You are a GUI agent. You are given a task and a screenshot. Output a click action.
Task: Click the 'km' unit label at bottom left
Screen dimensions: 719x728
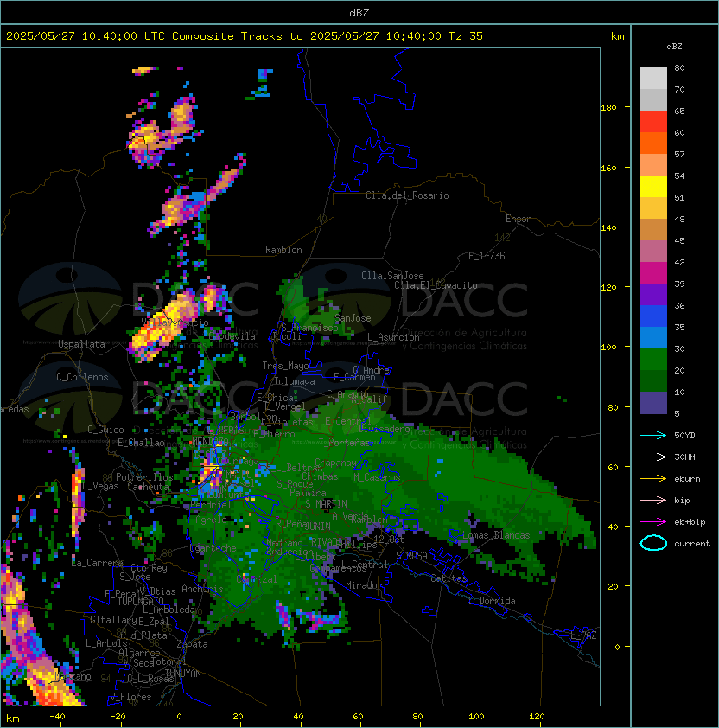point(13,718)
